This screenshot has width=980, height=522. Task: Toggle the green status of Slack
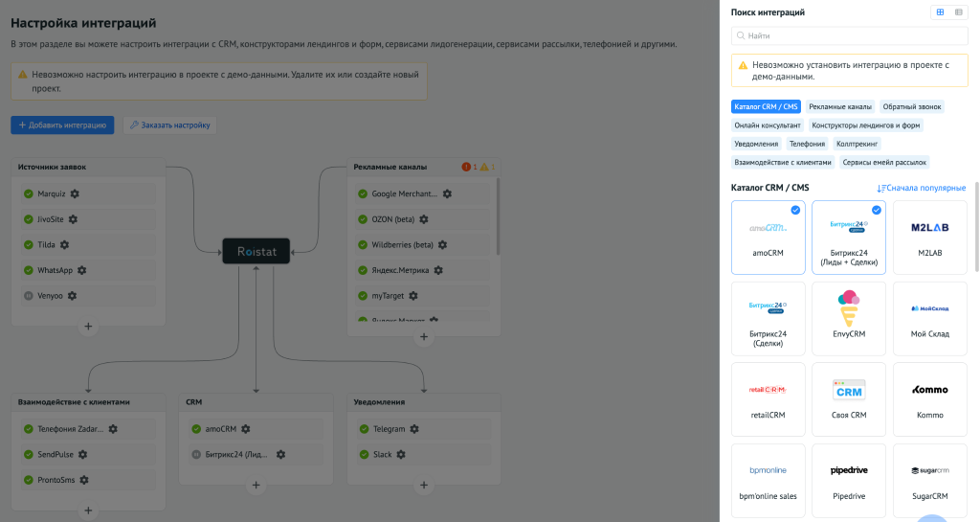(x=364, y=455)
